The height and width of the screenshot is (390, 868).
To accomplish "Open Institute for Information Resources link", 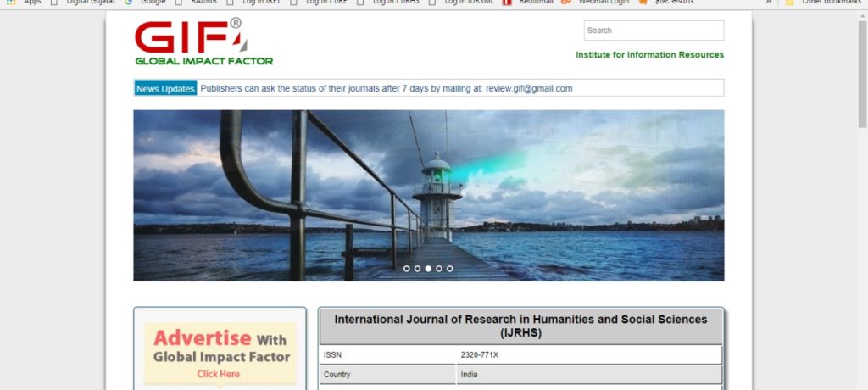I will [649, 55].
